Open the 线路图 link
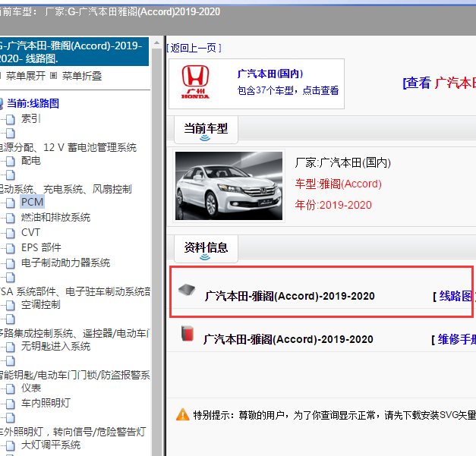The height and width of the screenshot is (456, 476). 456,296
